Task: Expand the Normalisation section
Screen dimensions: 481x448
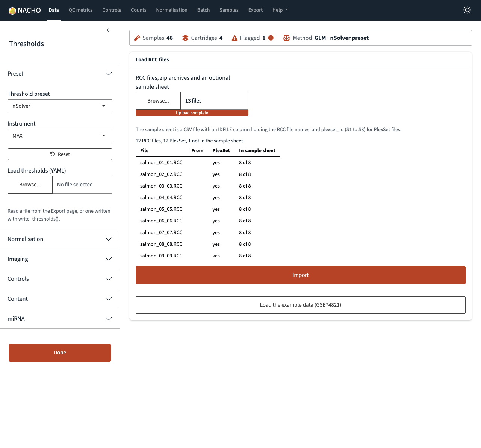Action: (x=60, y=239)
